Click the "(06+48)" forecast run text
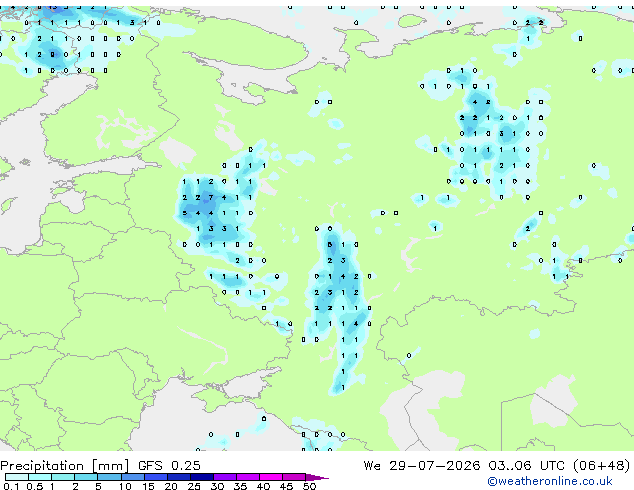The height and width of the screenshot is (490, 634). (x=601, y=466)
